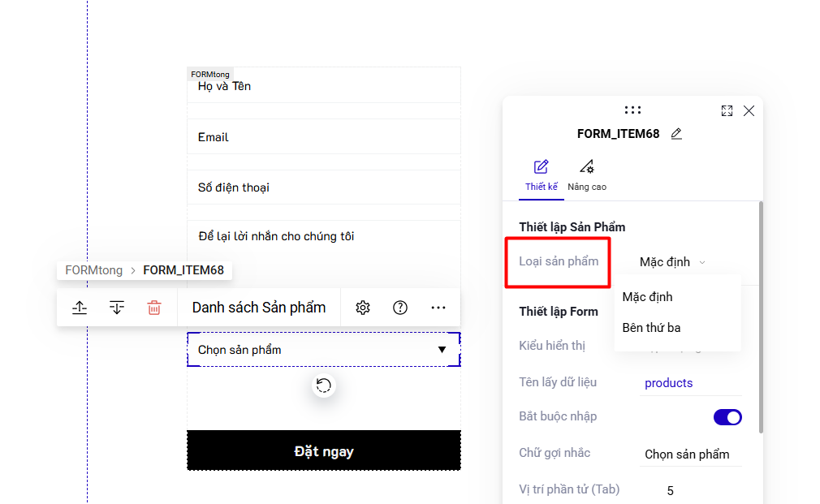820x504 pixels.
Task: Open the Chọn sản phẩm dropdown on canvas
Action: point(324,349)
